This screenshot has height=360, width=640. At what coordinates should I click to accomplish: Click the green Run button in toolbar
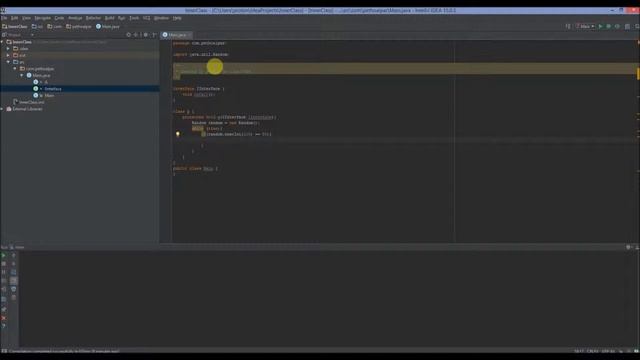pos(600,27)
